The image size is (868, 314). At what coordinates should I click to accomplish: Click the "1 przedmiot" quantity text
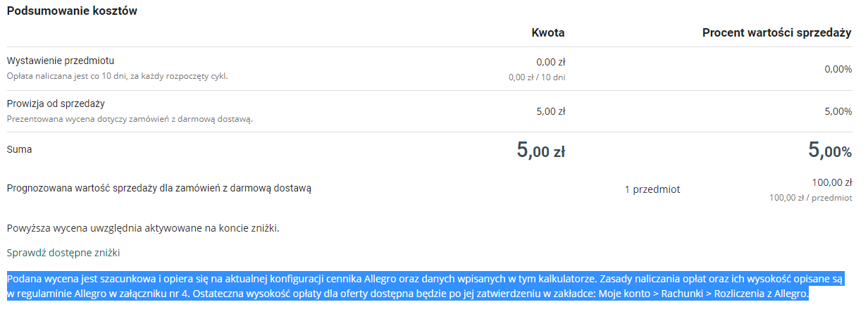click(x=652, y=189)
